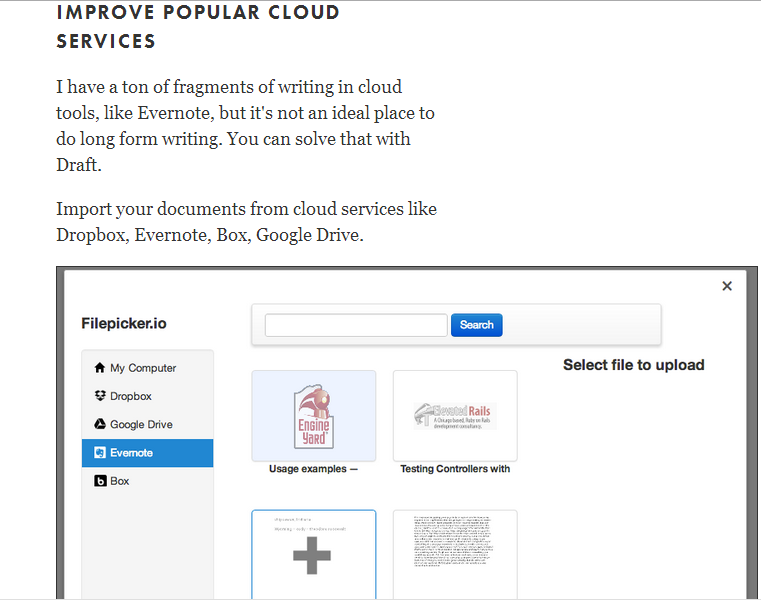Click the Dropbox logo icon
Image resolution: width=761 pixels, height=600 pixels.
pos(99,396)
